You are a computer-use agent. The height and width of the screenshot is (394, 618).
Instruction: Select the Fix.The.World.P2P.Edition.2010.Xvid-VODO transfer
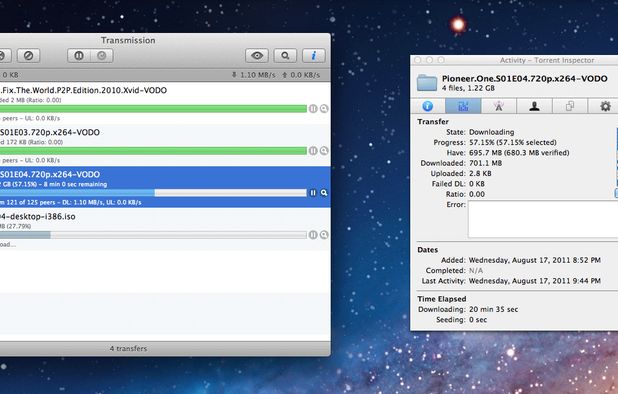coord(165,103)
